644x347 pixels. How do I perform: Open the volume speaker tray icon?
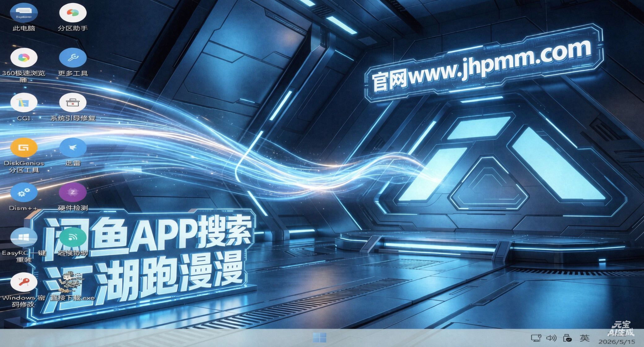coord(551,338)
